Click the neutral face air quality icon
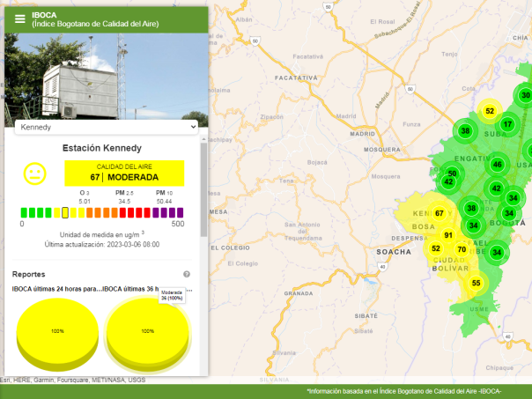 coord(34,174)
